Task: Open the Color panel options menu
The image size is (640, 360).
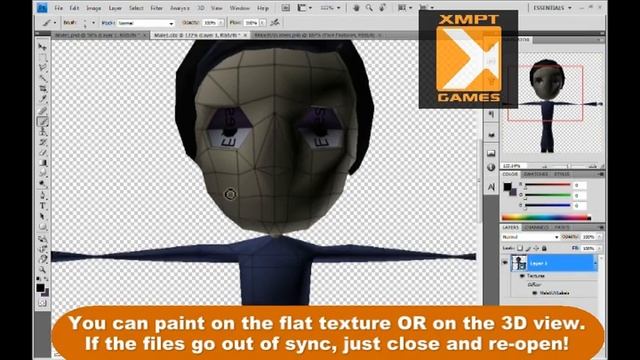Action: (x=601, y=174)
